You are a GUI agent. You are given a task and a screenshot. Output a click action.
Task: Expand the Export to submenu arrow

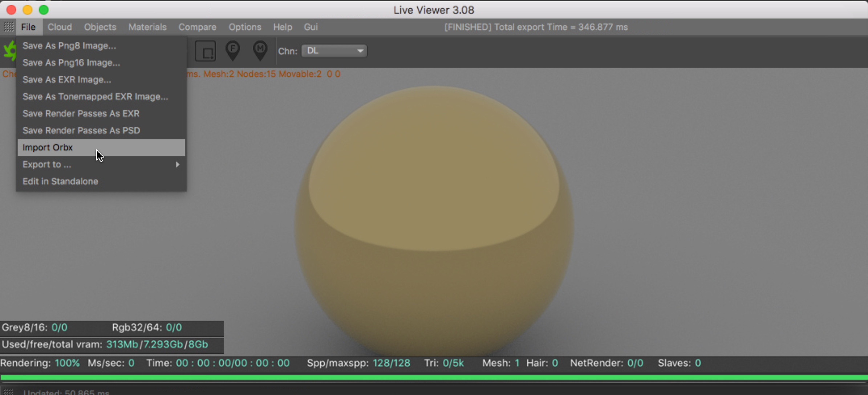pos(177,164)
